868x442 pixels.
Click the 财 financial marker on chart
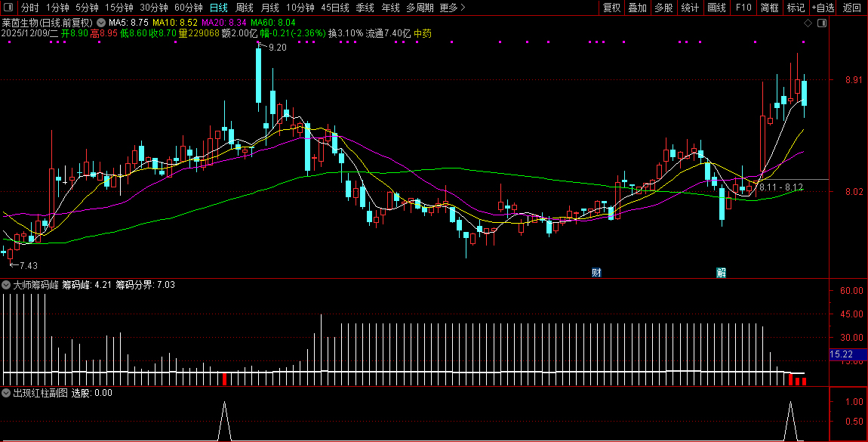coord(596,272)
